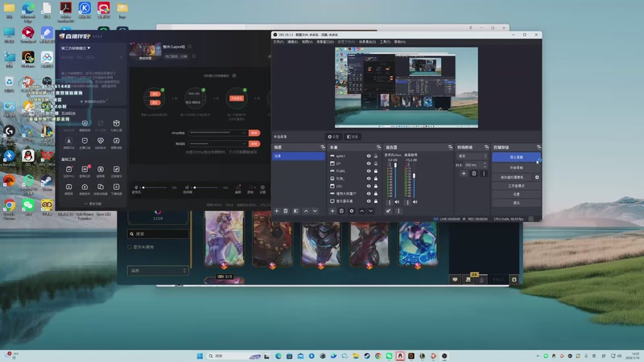Add a new source in OBS
The image size is (644, 362).
pos(332,211)
